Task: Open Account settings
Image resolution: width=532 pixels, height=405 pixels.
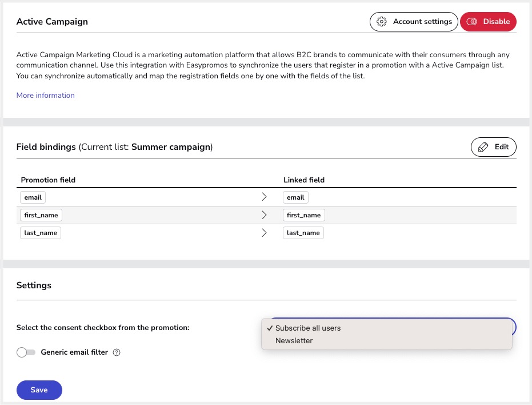Action: [414, 22]
